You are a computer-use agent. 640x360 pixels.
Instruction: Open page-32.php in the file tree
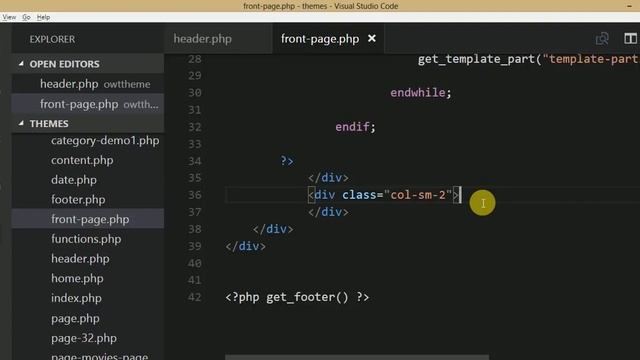pyautogui.click(x=84, y=338)
